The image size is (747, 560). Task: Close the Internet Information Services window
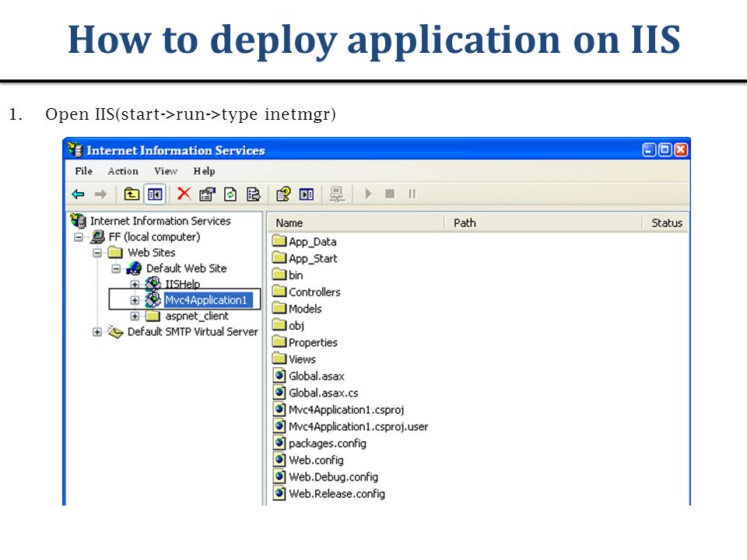click(682, 150)
